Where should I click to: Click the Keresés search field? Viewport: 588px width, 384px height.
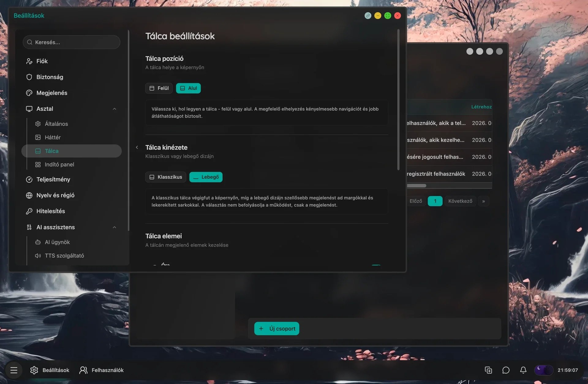pos(71,42)
